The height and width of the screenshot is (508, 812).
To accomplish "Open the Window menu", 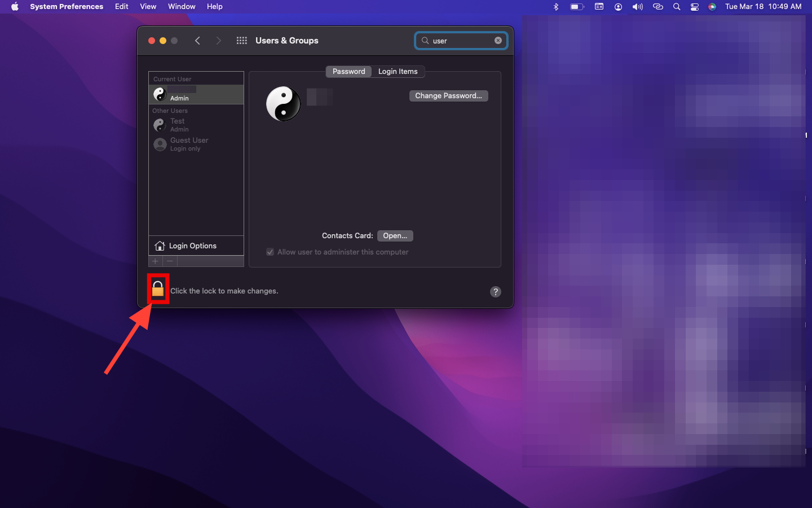I will [x=182, y=7].
